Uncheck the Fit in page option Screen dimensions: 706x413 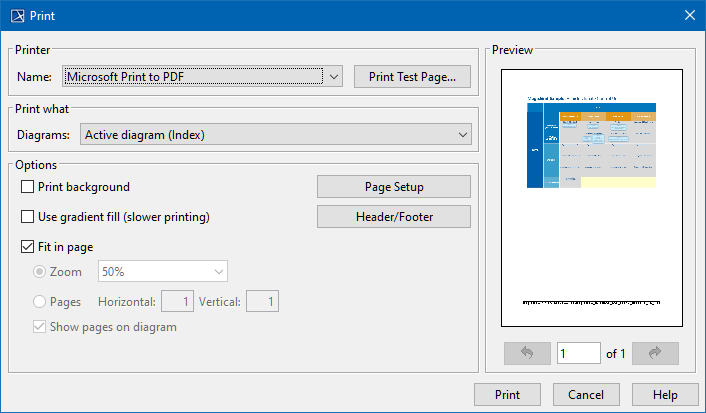pyautogui.click(x=28, y=246)
